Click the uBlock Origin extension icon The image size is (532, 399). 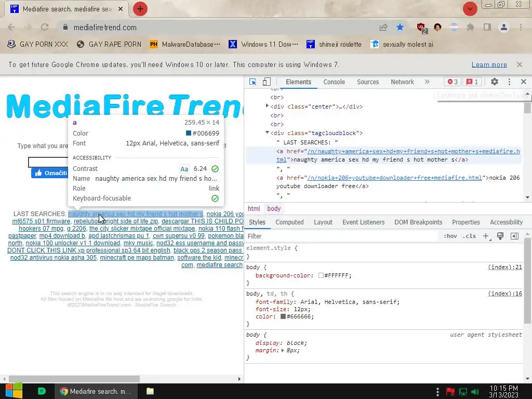tap(421, 28)
